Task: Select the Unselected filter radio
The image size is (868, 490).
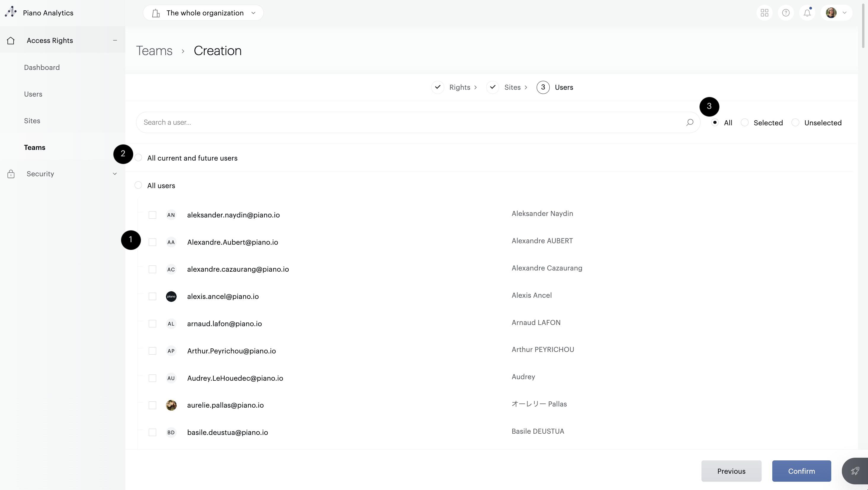Action: (795, 123)
